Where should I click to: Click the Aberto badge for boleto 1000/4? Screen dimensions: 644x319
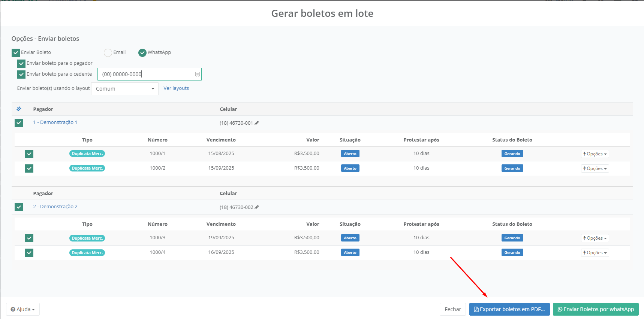point(350,253)
